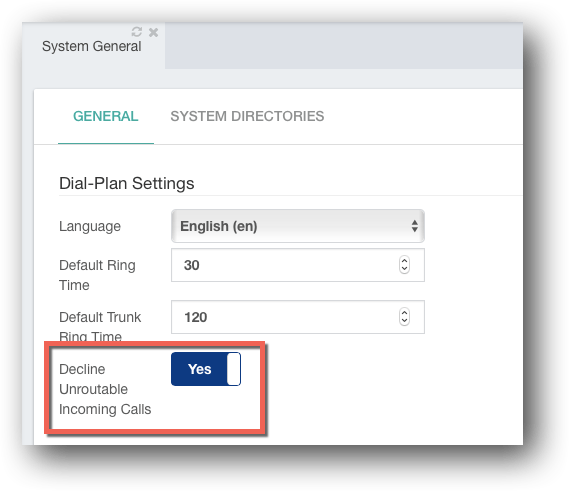569x491 pixels.
Task: Click the Default Trunk Ring Time label
Action: [x=100, y=326]
